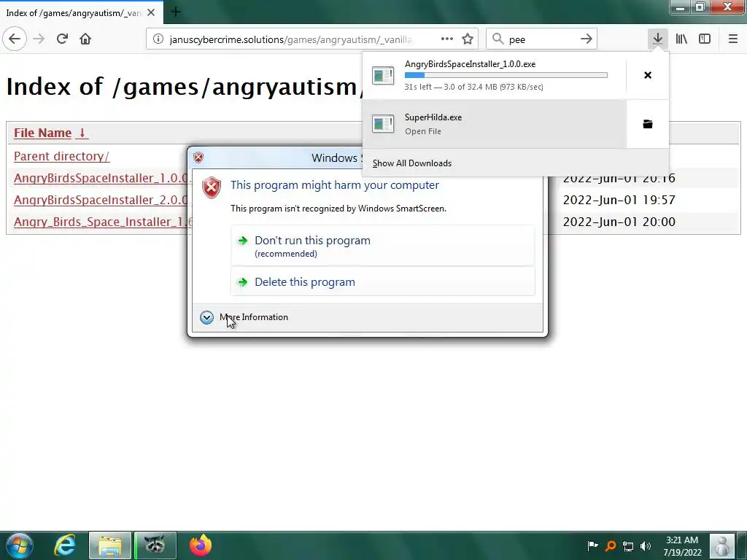Submit the search with the arrow
The height and width of the screenshot is (560, 747).
tap(586, 39)
